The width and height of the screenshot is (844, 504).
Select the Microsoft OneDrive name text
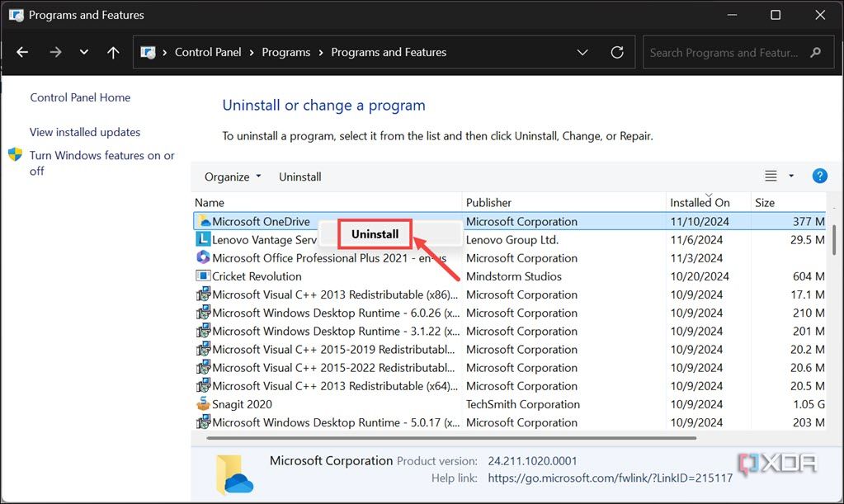(261, 221)
